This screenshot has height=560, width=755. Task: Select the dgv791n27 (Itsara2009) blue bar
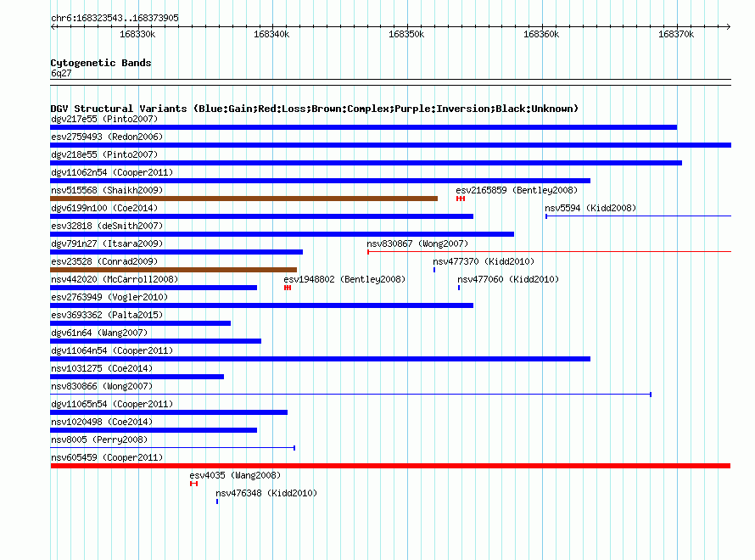click(x=176, y=252)
